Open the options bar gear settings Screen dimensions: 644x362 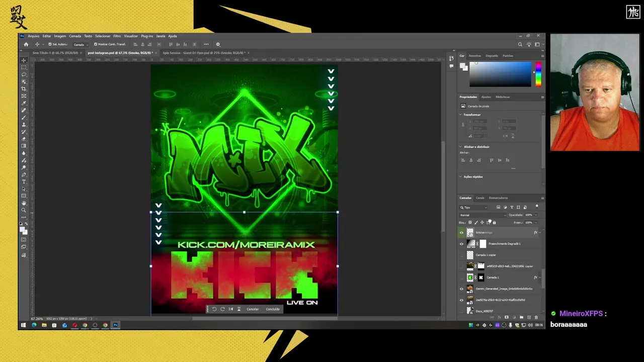218,44
